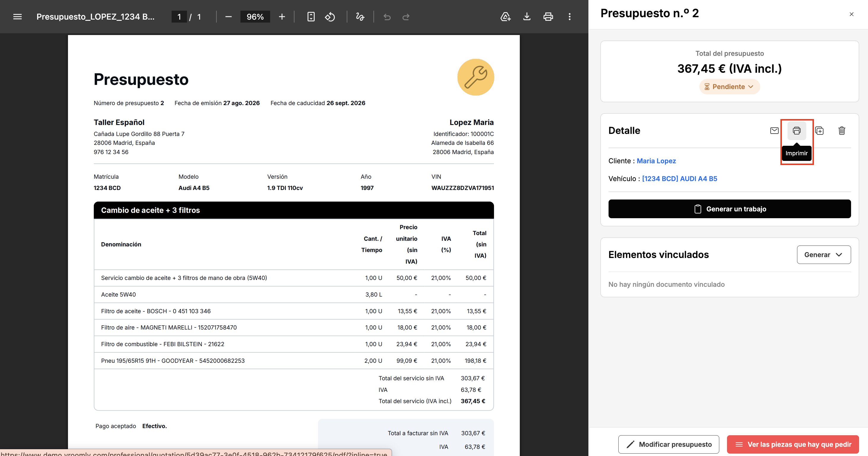
Task: Click Filtro de combustible - FEBI BILSTEIN row
Action: coord(294,344)
